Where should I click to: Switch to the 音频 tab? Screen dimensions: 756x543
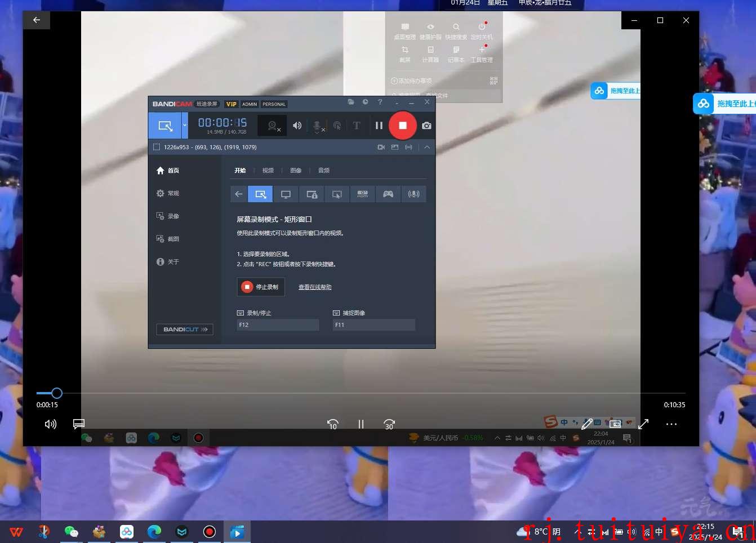(324, 171)
